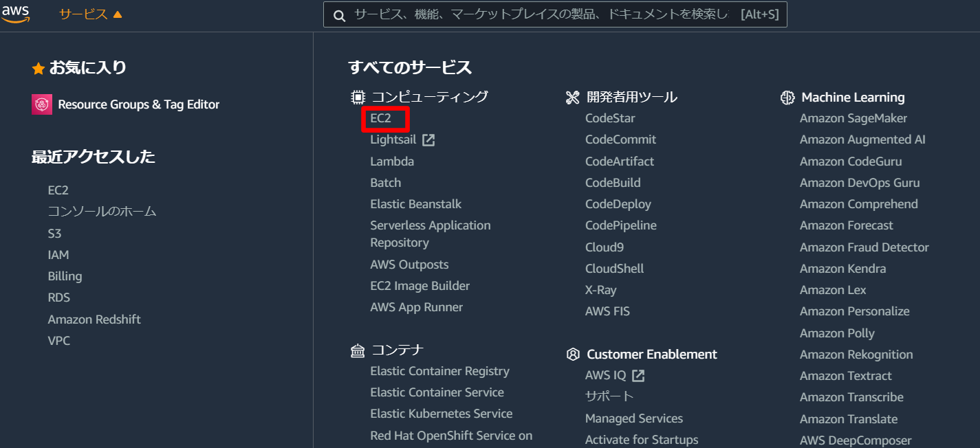This screenshot has width=980, height=448.
Task: Open the Lambda service
Action: coord(392,161)
